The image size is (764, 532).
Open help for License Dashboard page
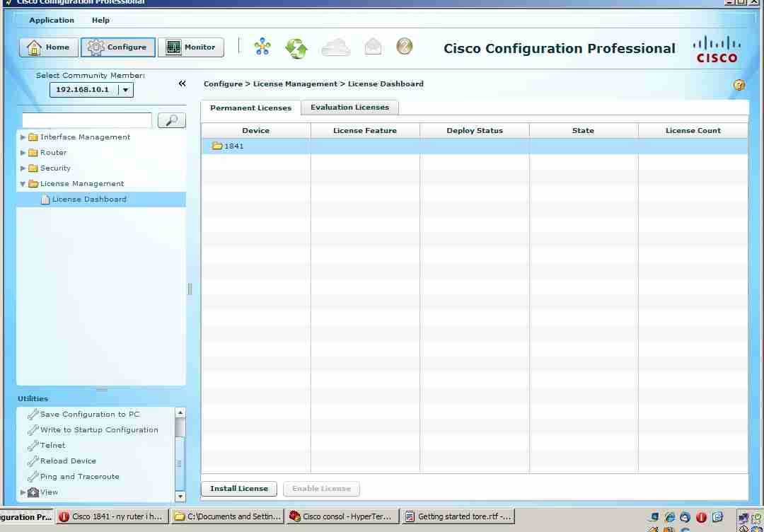point(739,85)
